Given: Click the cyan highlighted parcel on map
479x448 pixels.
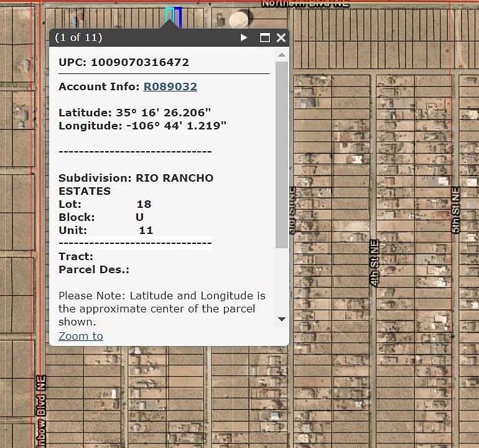Looking at the screenshot, I should [x=169, y=14].
